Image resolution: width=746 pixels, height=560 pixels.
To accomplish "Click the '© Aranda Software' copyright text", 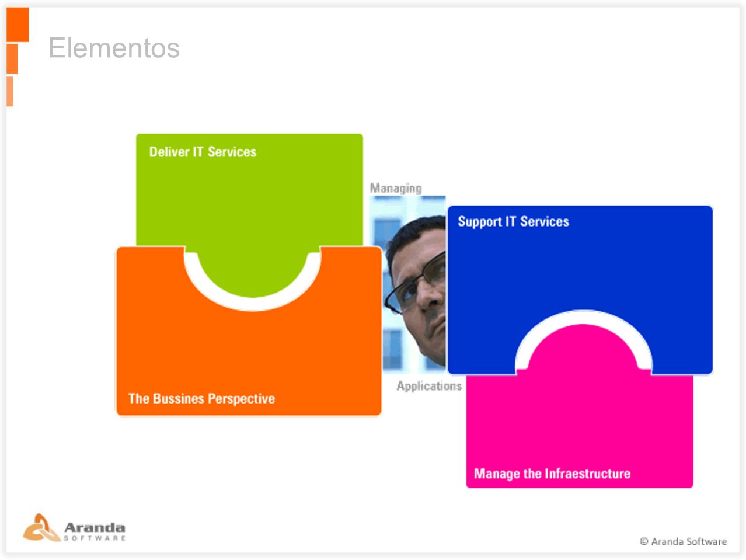I will (x=683, y=541).
